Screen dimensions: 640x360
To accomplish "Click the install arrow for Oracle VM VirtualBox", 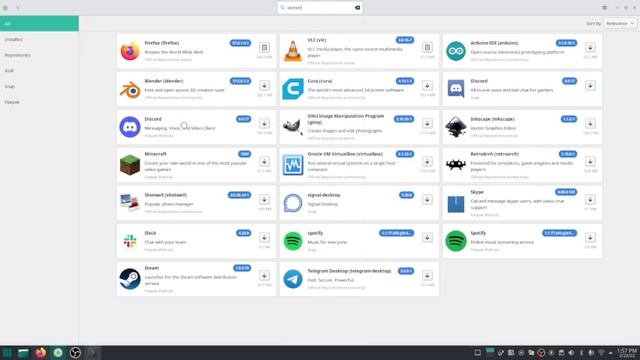I will pos(427,161).
